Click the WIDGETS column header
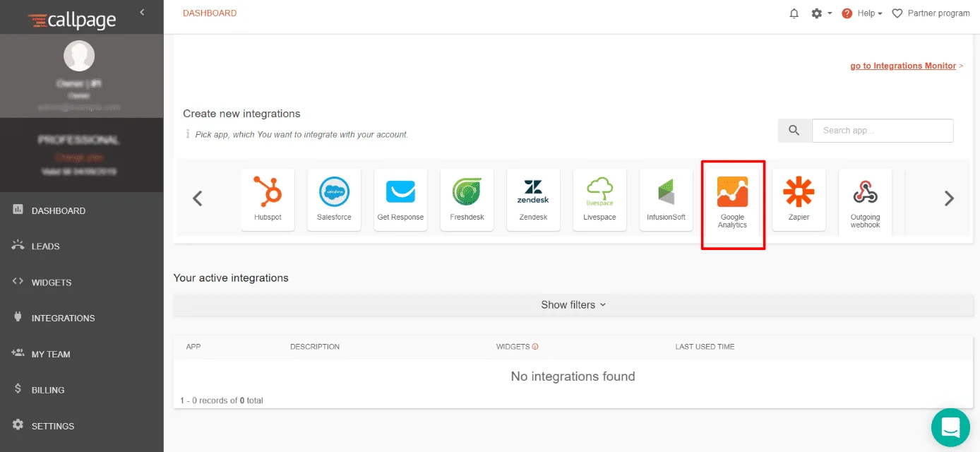This screenshot has height=452, width=980. (513, 347)
